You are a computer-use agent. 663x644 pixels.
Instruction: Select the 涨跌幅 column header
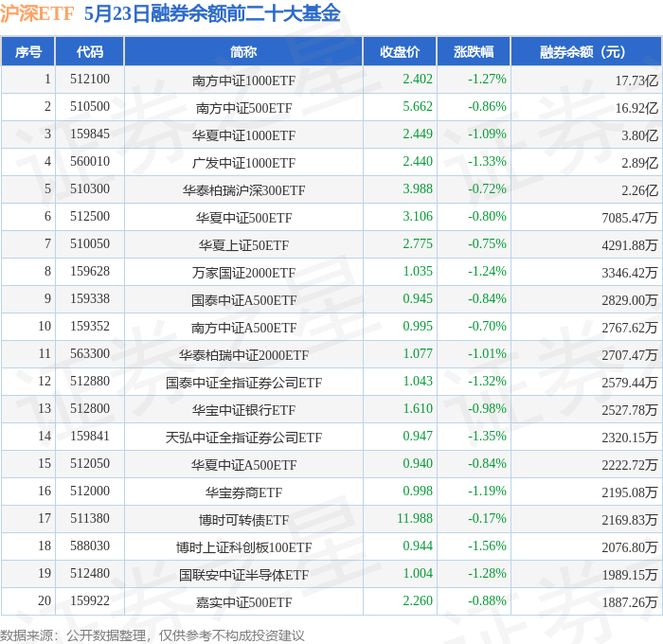click(x=474, y=51)
